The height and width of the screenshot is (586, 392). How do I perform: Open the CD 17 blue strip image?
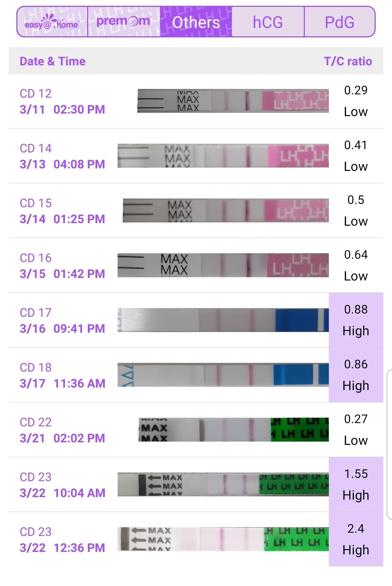pos(223,320)
